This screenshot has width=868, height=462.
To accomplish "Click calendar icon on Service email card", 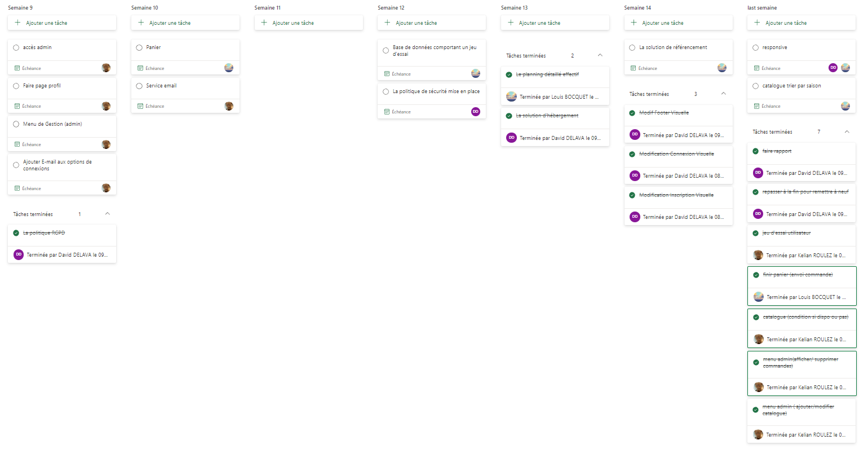I will 140,106.
